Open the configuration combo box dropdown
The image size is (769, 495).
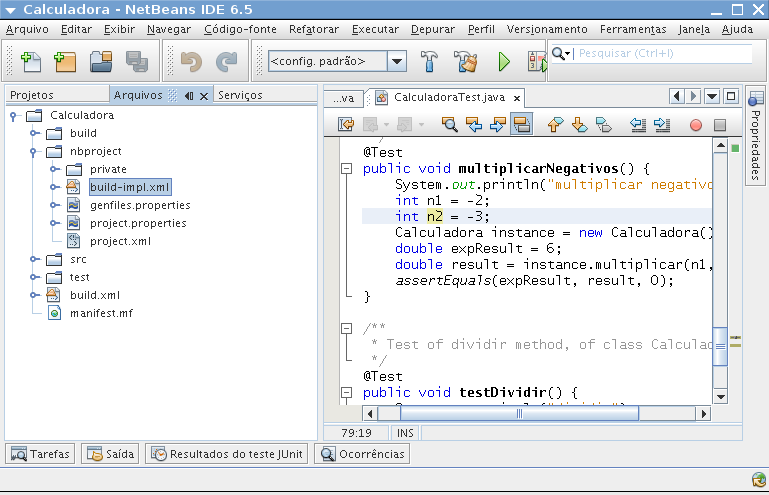397,61
